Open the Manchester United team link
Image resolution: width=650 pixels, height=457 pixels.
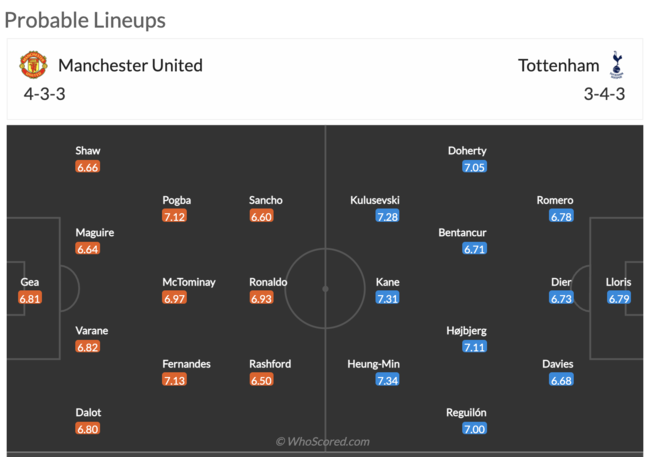point(130,66)
